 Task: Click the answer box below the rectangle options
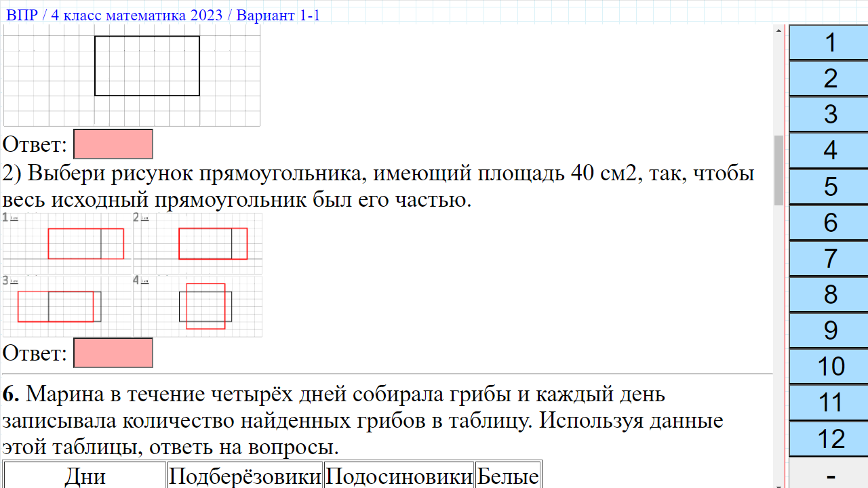click(113, 352)
